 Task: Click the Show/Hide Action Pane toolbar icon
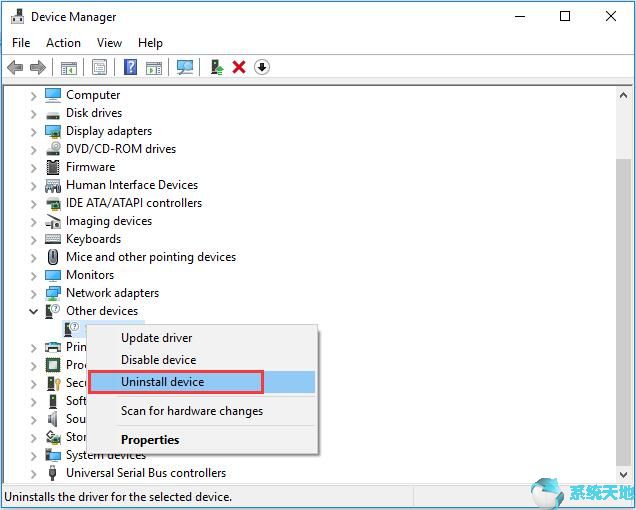click(x=154, y=67)
